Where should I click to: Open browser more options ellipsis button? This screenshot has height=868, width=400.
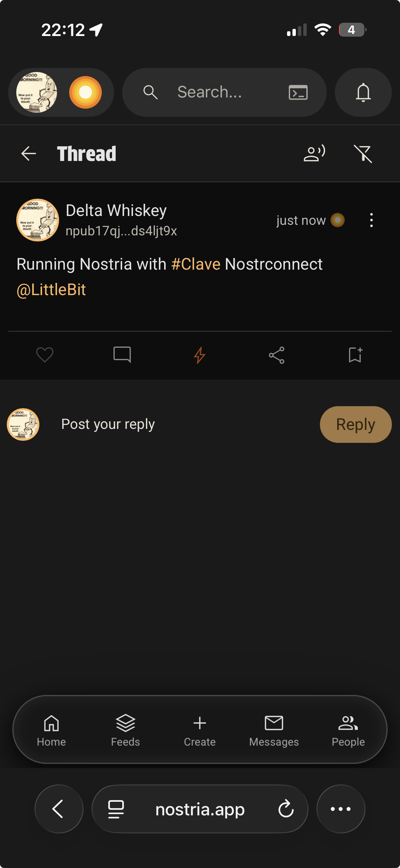[341, 809]
